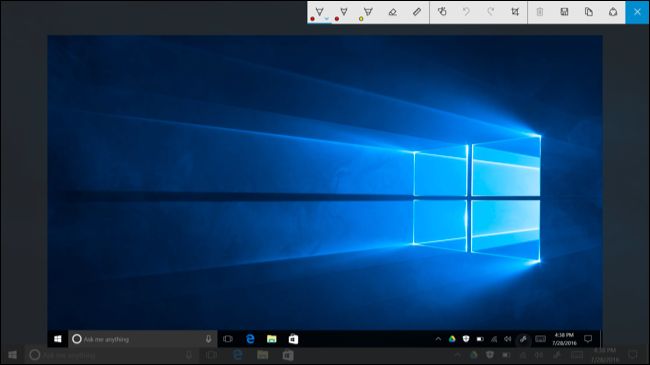Image resolution: width=650 pixels, height=365 pixels.
Task: Click Action Center icon in captured screenshot
Action: click(588, 339)
